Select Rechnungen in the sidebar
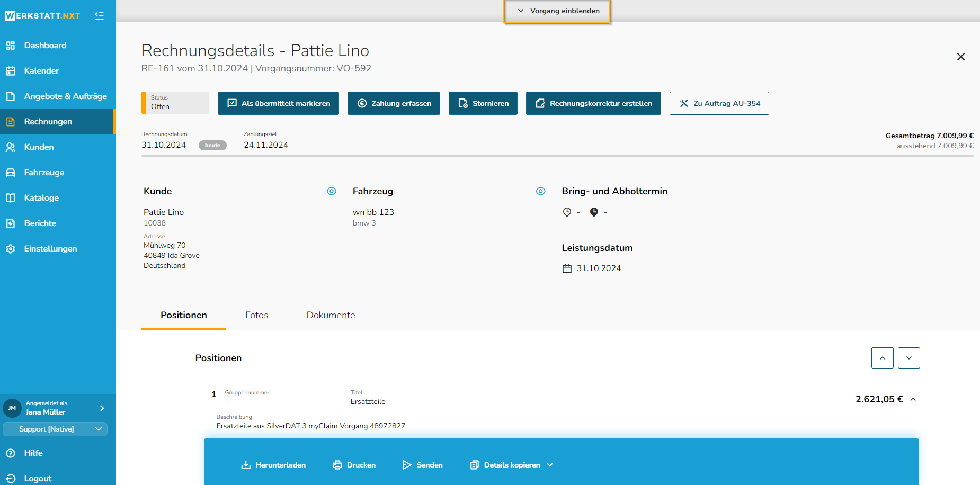 [58, 122]
